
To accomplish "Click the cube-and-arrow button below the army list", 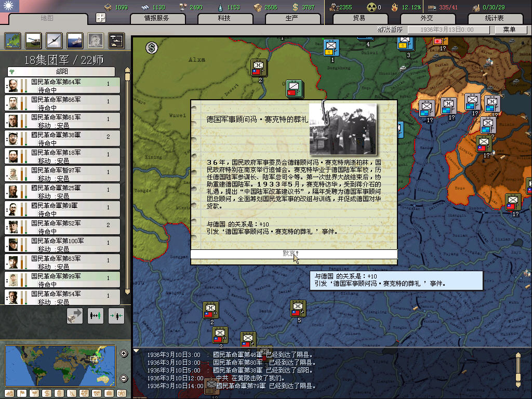I will (x=75, y=316).
